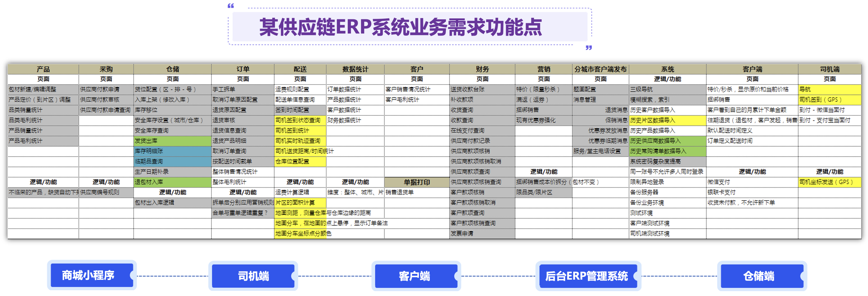Click the 单据打印 cell in 客户 column

(x=417, y=182)
